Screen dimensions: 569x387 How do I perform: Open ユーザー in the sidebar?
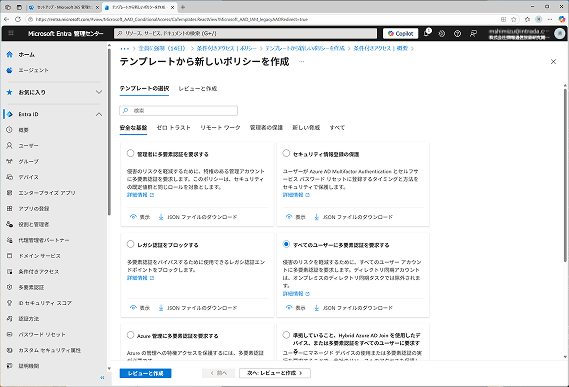point(28,146)
